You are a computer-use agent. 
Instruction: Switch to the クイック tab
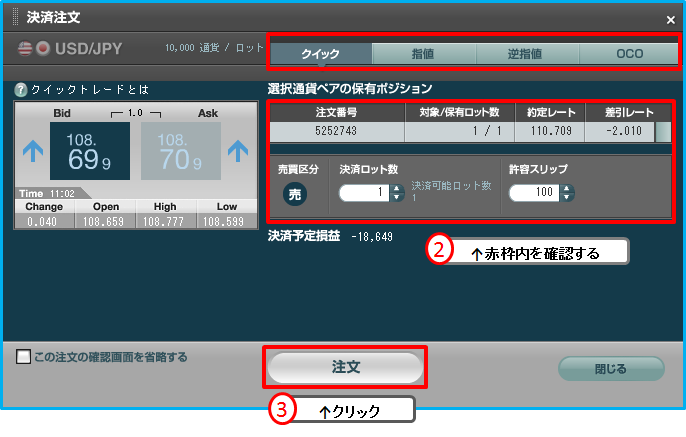(321, 54)
